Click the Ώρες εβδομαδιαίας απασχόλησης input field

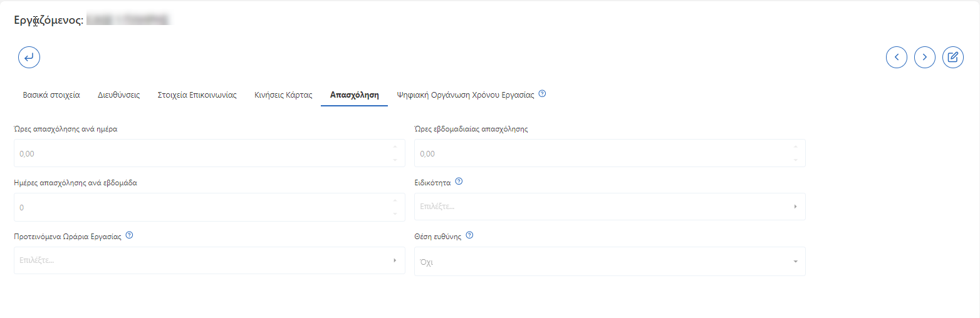pos(602,153)
